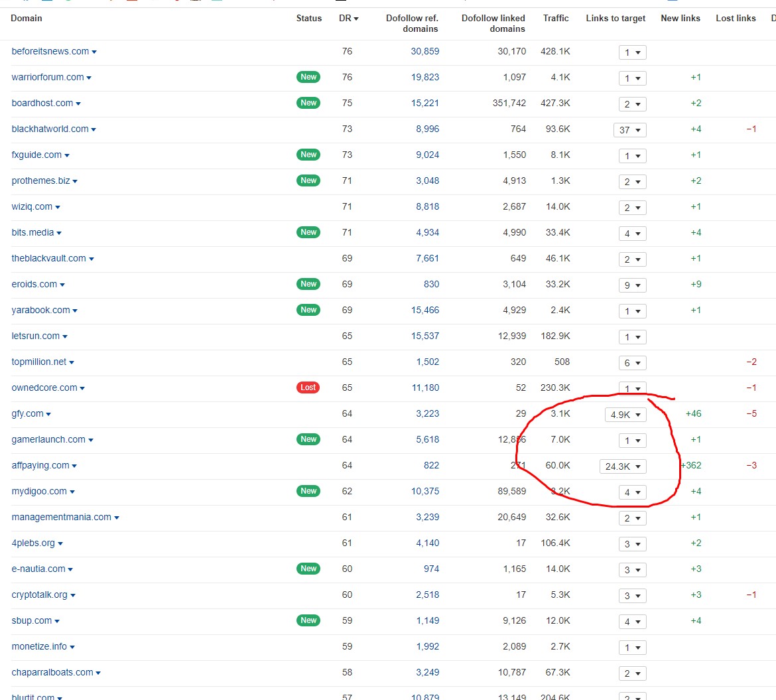
Task: Sort by Dofollow linked domains header
Action: click(493, 23)
